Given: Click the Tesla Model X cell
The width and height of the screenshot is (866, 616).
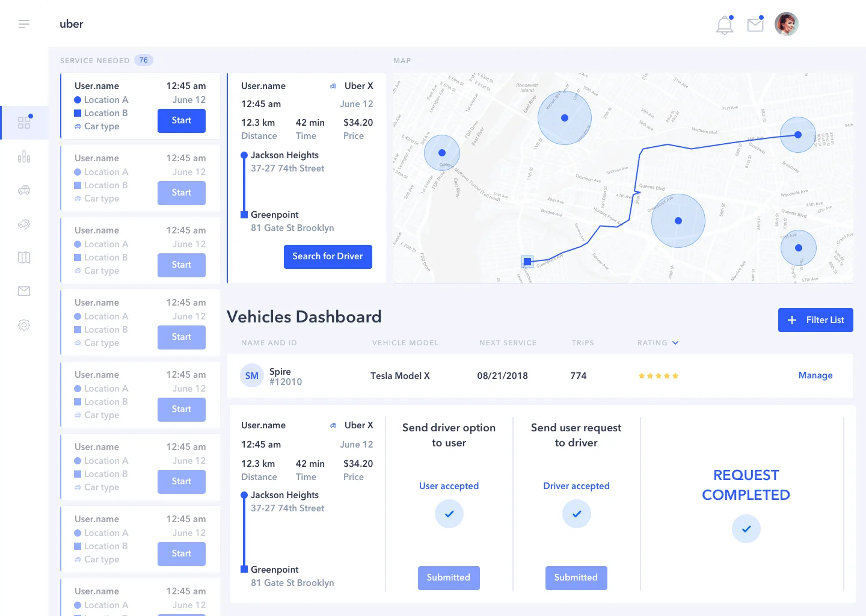Looking at the screenshot, I should (x=400, y=376).
